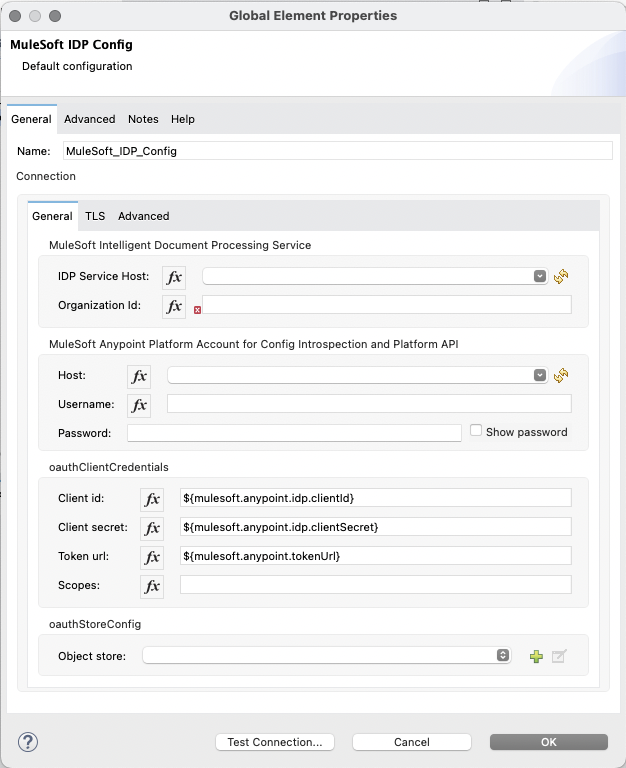Screen dimensions: 626x768
Task: Add a new Object store with green plus
Action: [536, 656]
